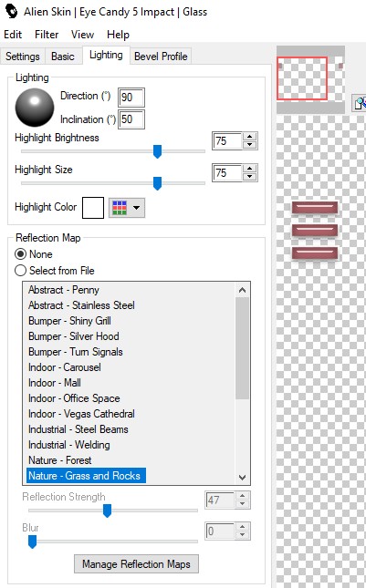Viewport: 366px width, 588px height.
Task: Click scroll-up arrow in reflection map list
Action: pos(242,290)
